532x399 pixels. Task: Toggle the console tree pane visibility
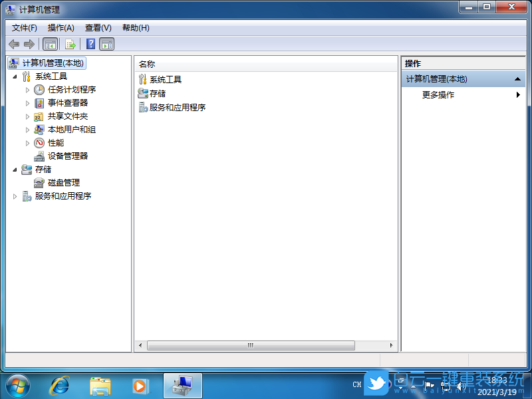point(50,44)
